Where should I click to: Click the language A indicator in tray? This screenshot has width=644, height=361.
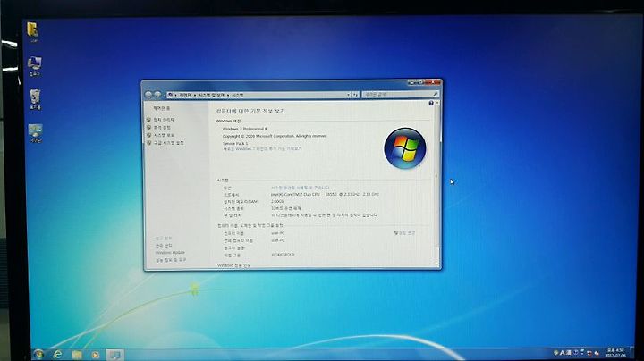(563, 353)
